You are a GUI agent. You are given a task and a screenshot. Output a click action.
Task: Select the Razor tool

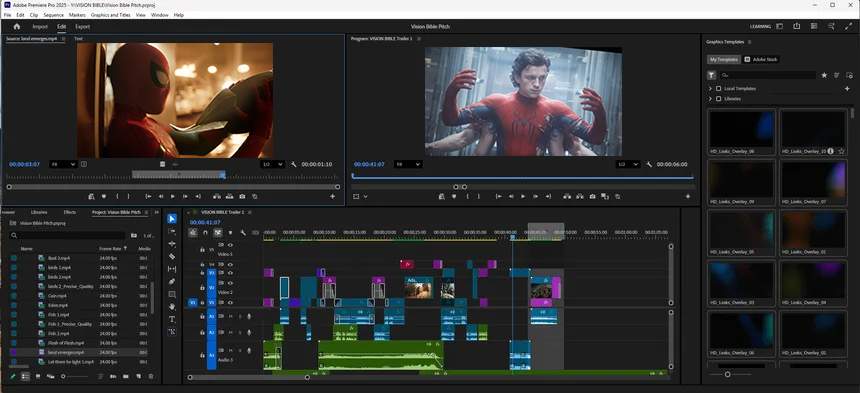tap(172, 256)
